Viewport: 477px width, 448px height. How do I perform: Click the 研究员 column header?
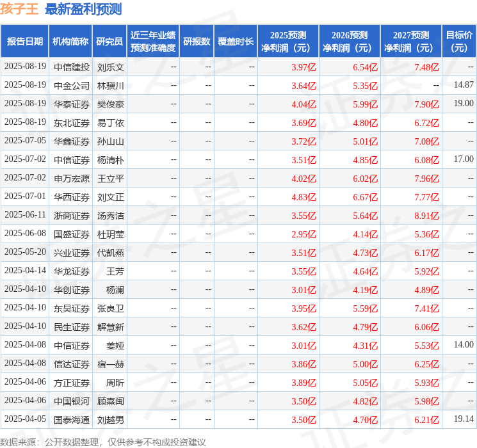[x=109, y=41]
